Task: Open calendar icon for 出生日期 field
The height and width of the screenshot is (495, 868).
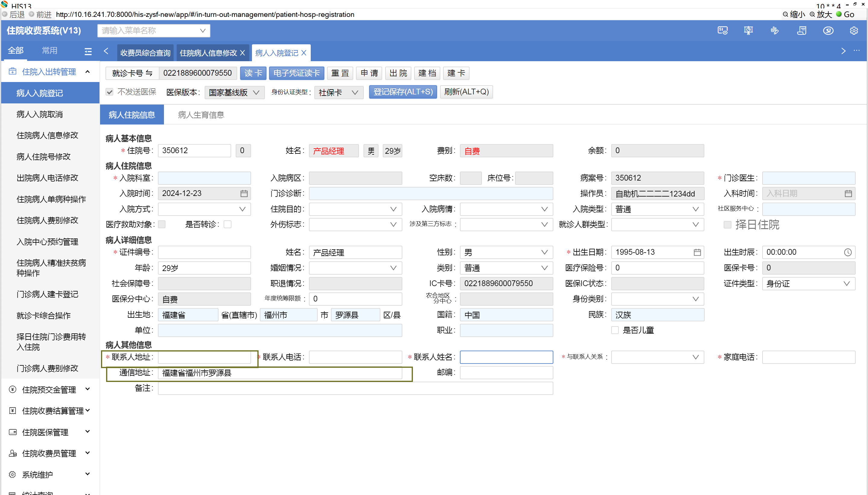Action: pyautogui.click(x=697, y=252)
